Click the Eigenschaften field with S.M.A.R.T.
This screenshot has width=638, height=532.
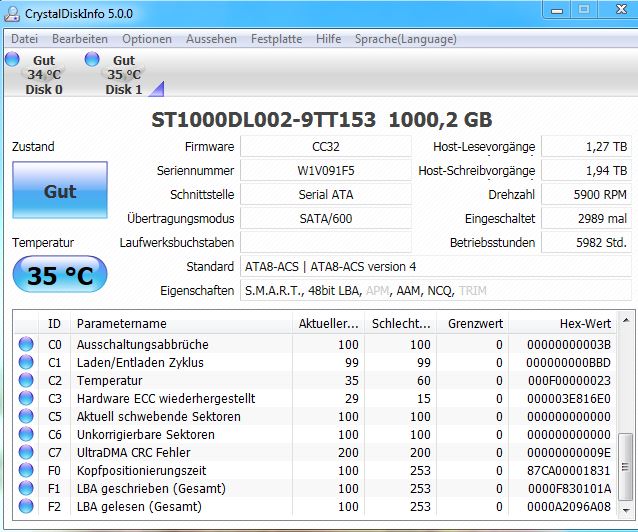(436, 291)
